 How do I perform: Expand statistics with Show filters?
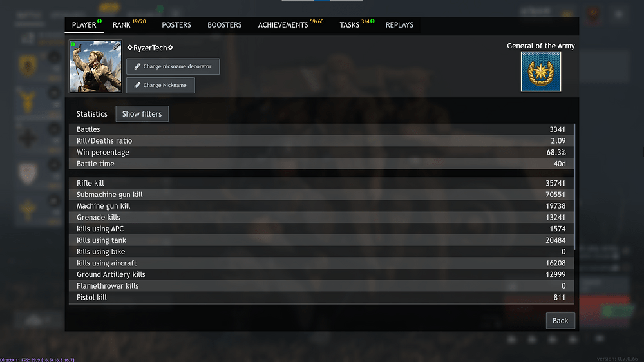(x=142, y=114)
